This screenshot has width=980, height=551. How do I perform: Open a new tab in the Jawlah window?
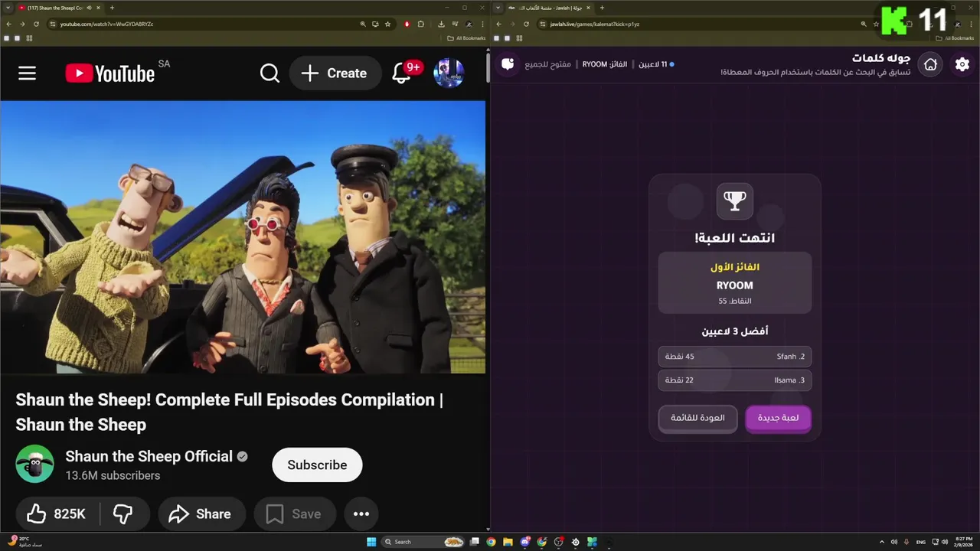tap(602, 8)
